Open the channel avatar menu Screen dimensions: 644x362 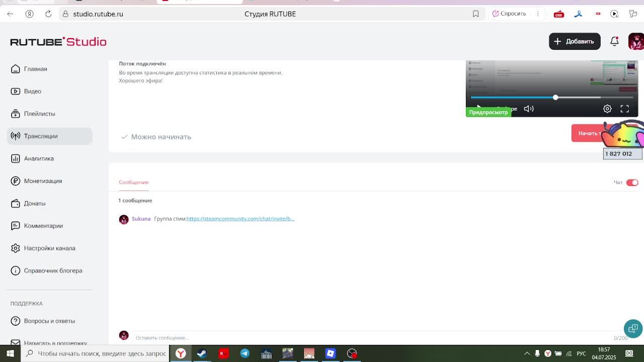coord(636,41)
